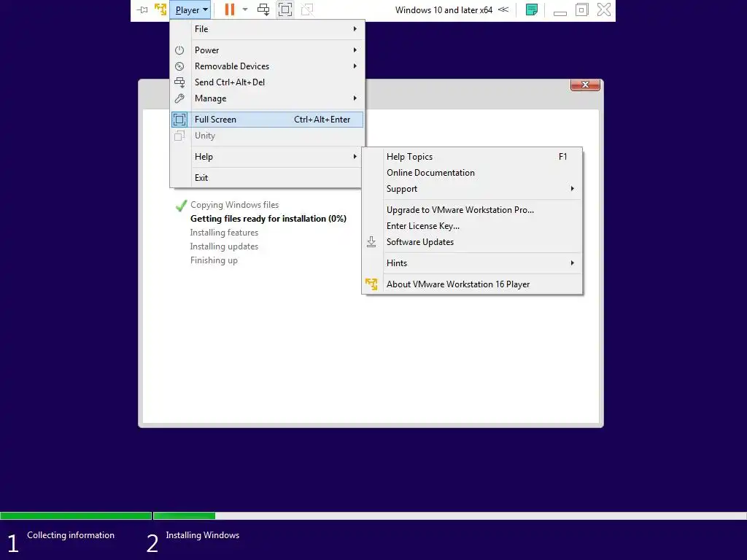Click the Removable Devices submenu arrow
Image resolution: width=747 pixels, height=560 pixels.
(355, 66)
